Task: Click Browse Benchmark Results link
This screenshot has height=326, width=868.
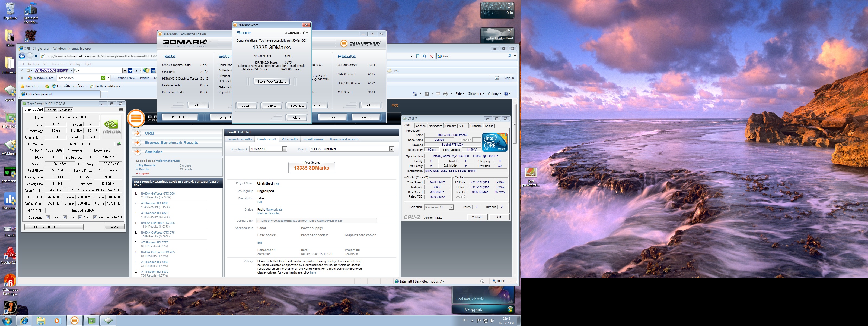Action: tap(171, 143)
